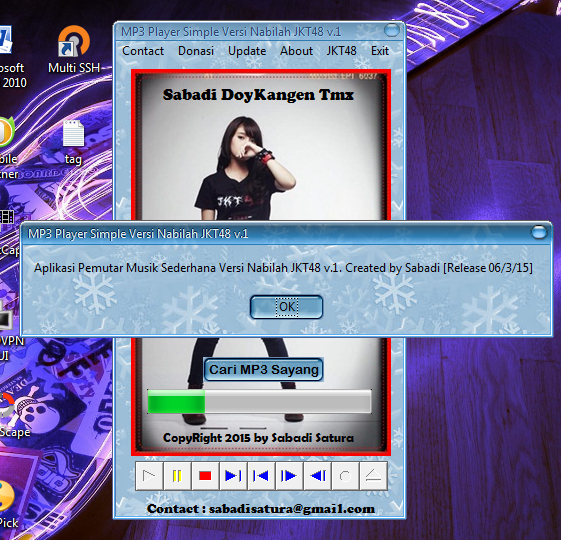Click the Play button in the player controls

(149, 476)
